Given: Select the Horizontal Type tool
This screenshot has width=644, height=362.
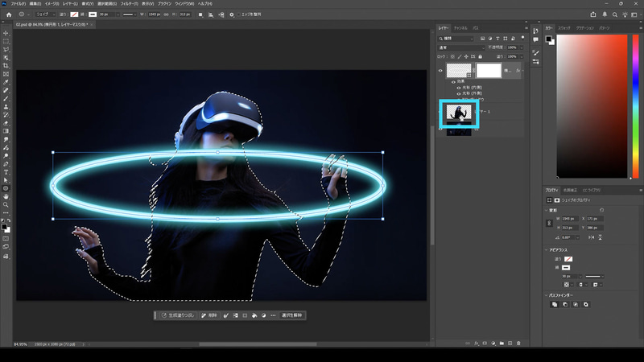Looking at the screenshot, I should (x=6, y=172).
